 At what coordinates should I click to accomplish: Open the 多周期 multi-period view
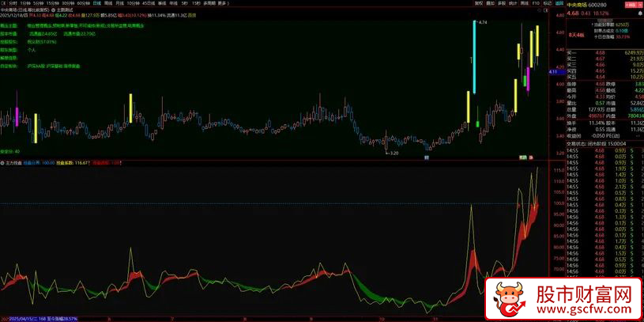point(209,3)
